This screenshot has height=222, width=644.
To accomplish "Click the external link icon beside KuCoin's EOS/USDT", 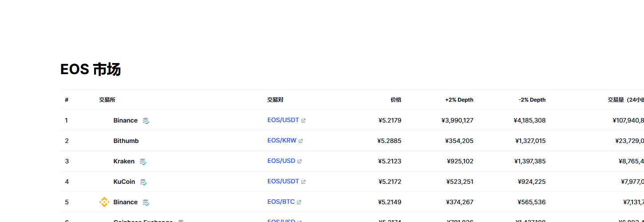I will (303, 182).
